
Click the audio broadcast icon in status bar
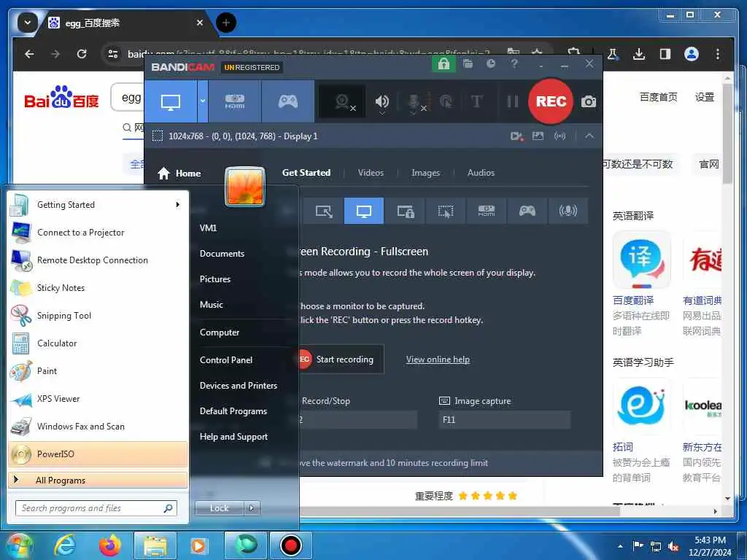(560, 136)
